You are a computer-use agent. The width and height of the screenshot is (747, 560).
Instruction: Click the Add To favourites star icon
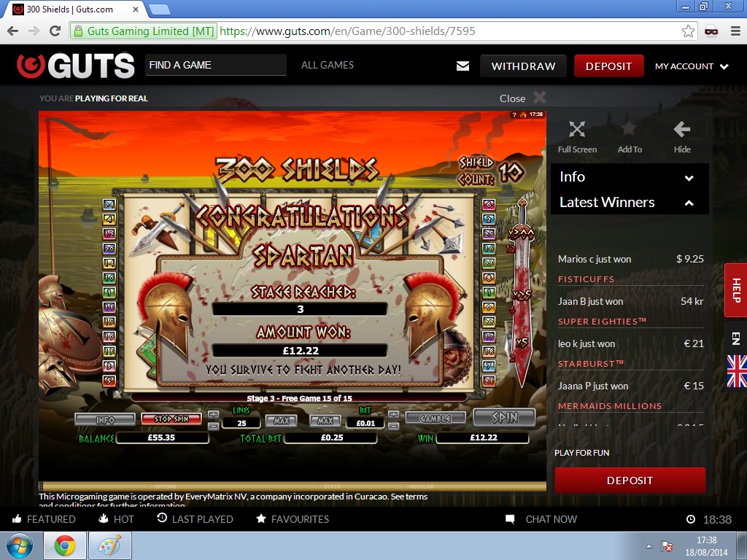click(x=629, y=130)
